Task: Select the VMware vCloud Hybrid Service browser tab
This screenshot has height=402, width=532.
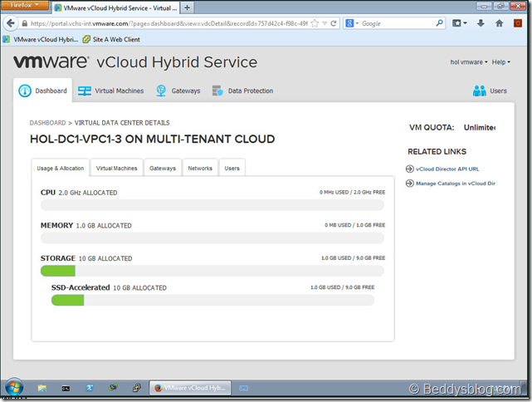Action: 115,7
